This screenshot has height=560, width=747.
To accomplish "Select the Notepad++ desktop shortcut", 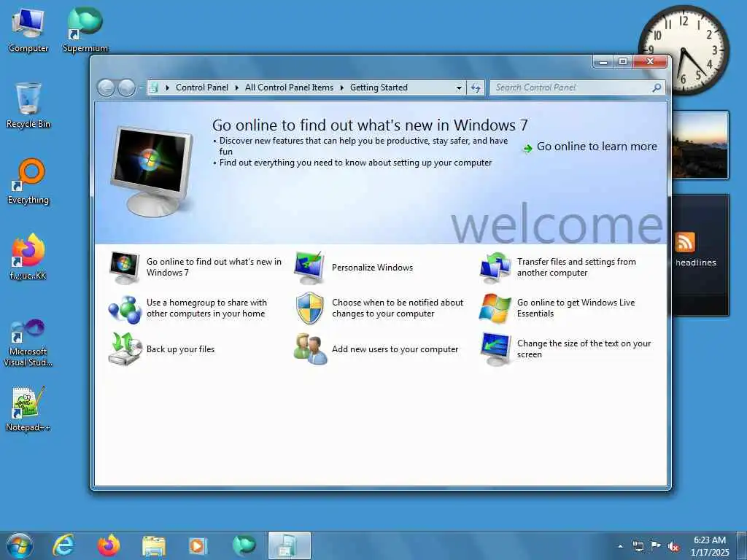I will tap(28, 409).
